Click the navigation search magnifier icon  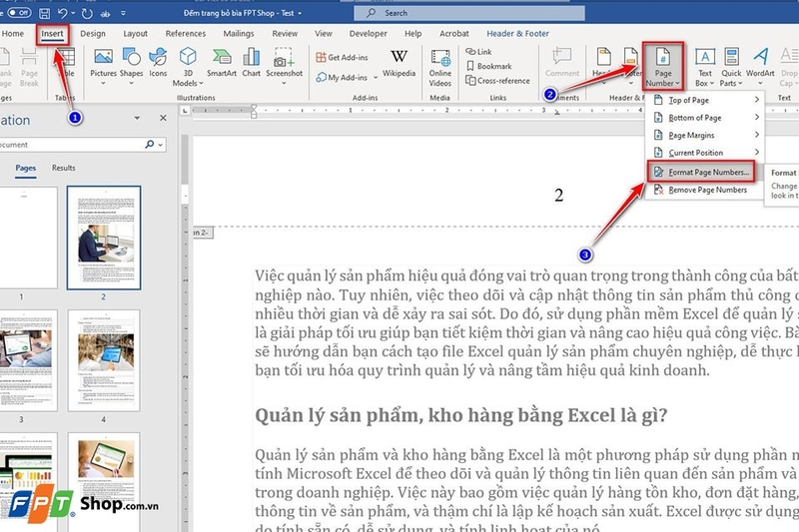coord(149,145)
